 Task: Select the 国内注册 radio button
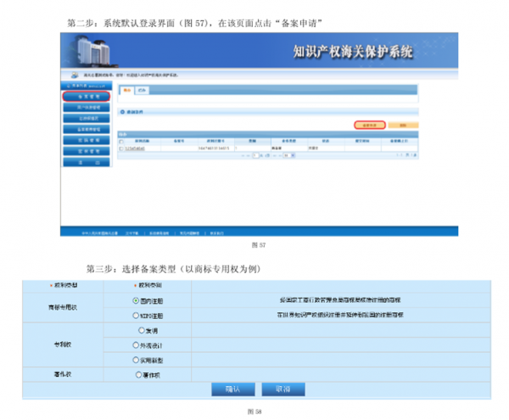(x=136, y=300)
